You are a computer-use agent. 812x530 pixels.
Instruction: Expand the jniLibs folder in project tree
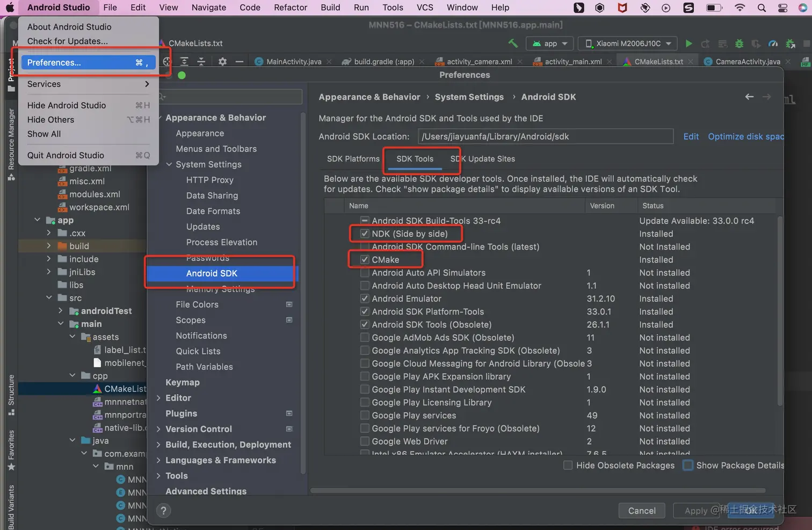click(48, 272)
